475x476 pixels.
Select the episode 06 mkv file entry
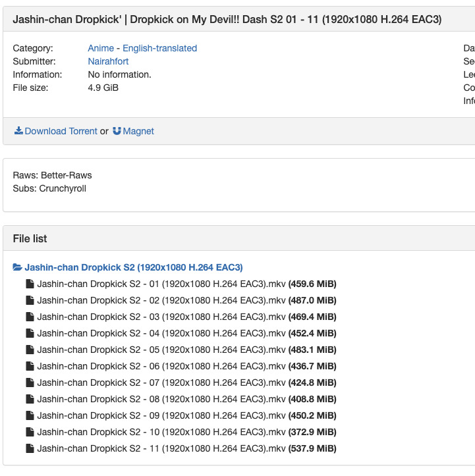click(161, 366)
